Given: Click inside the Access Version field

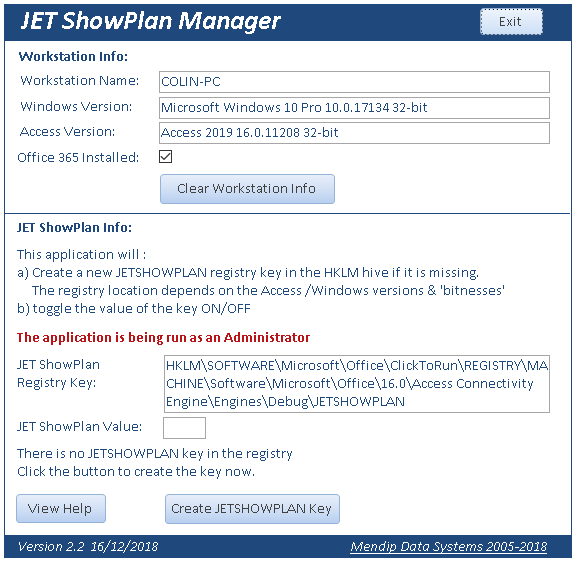Looking at the screenshot, I should click(354, 133).
